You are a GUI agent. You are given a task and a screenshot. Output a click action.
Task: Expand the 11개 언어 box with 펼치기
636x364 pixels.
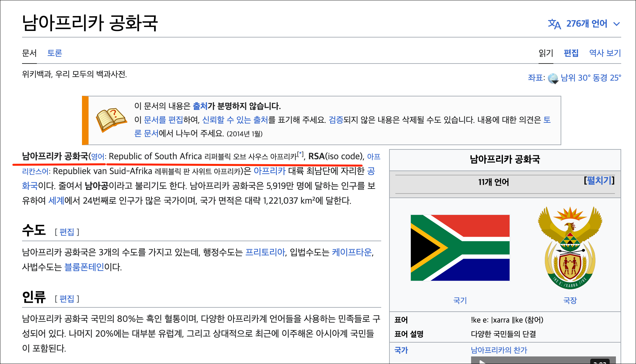coord(599,180)
